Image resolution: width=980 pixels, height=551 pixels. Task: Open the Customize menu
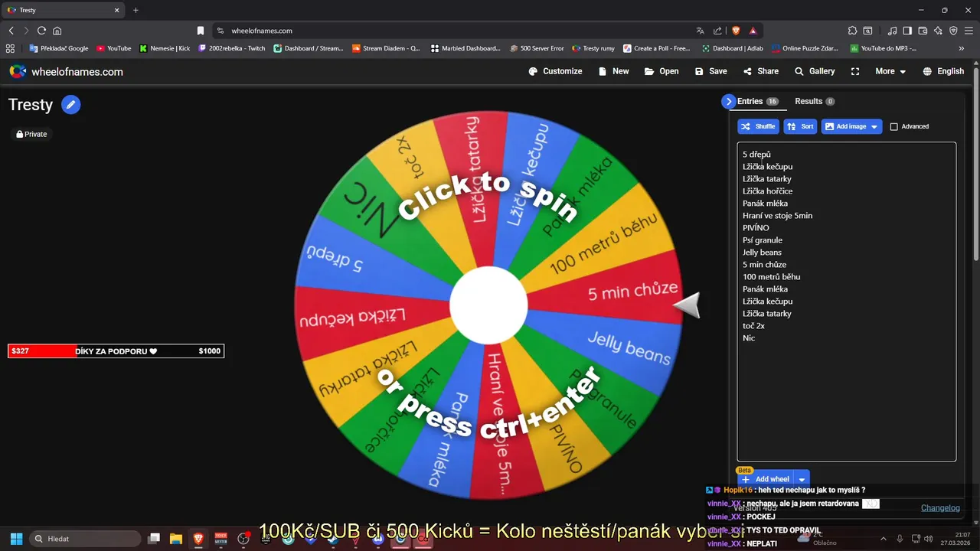click(555, 71)
